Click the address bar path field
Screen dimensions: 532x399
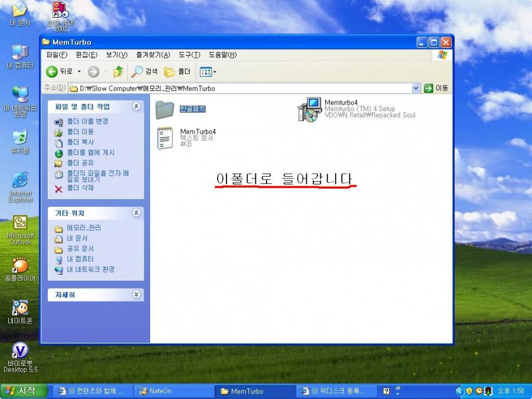click(240, 89)
